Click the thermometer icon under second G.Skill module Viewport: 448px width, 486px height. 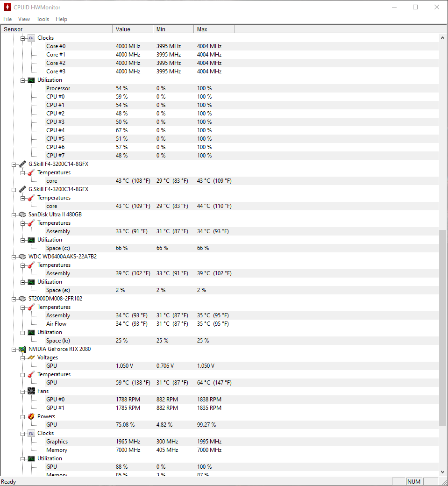31,198
